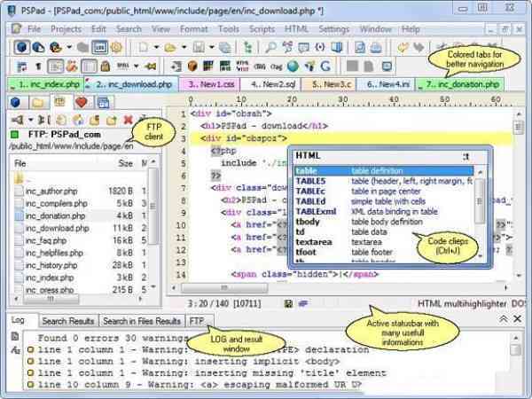Click the Size column header in FTP list
Viewport: 532px width, 399px height.
[125, 163]
